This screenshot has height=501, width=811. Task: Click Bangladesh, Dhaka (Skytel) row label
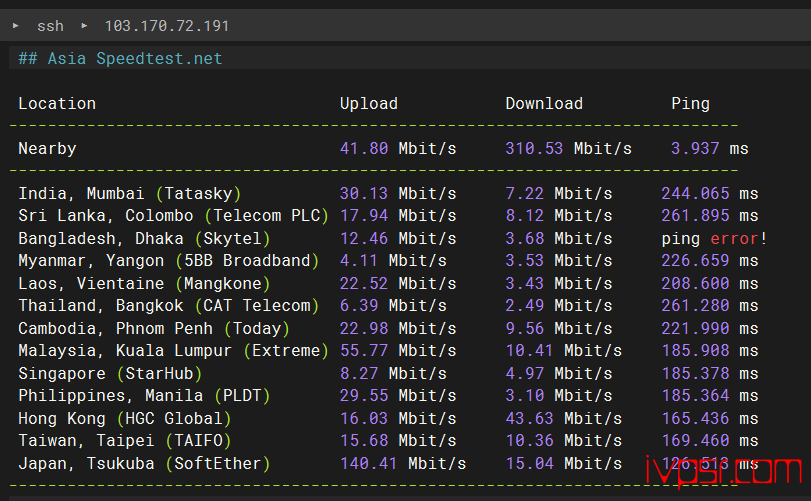click(144, 238)
